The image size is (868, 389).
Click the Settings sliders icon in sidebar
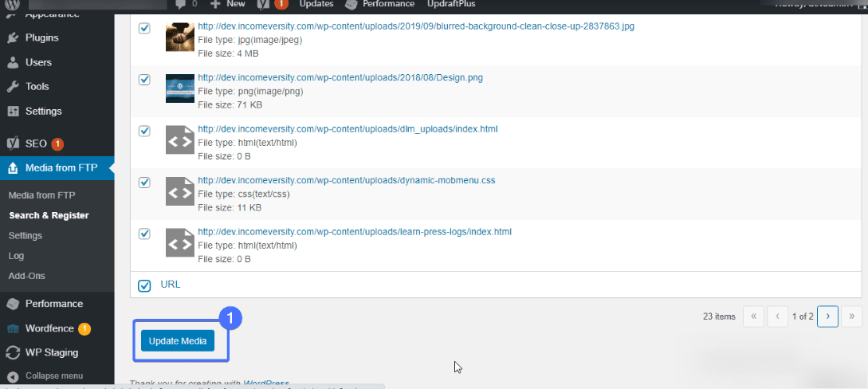click(14, 112)
